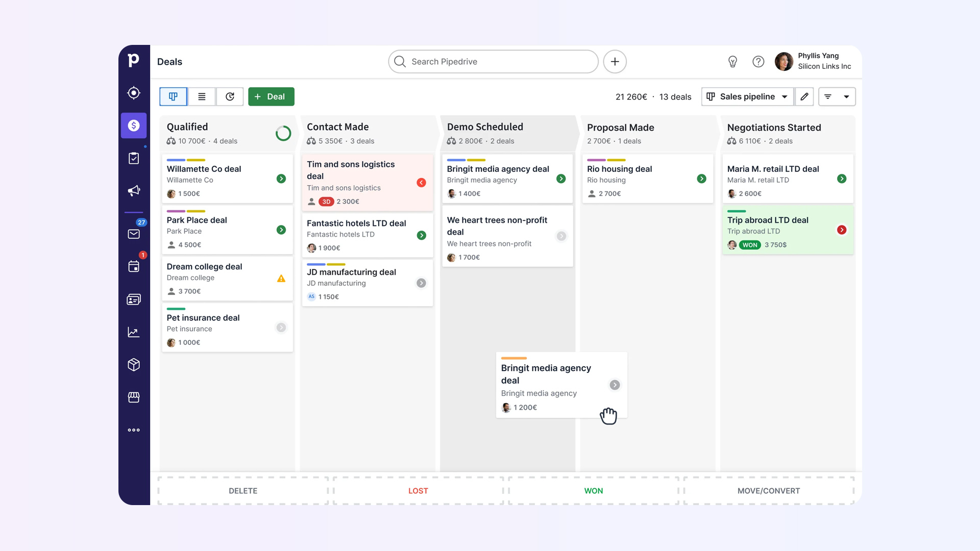Switch to pipeline kanban view

click(174, 96)
